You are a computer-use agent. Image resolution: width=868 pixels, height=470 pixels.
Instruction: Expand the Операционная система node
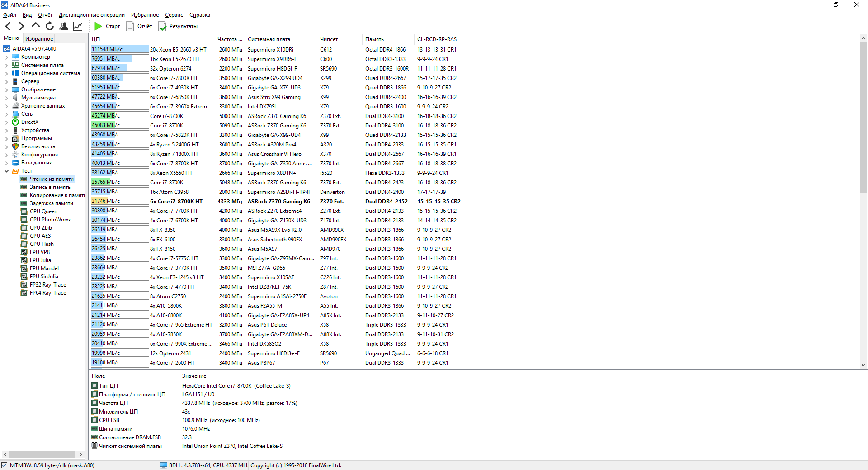point(6,74)
